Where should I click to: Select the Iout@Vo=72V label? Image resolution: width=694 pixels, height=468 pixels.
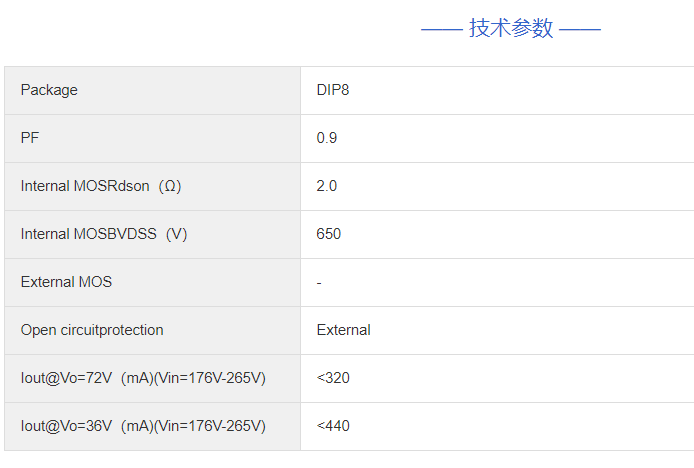(143, 378)
